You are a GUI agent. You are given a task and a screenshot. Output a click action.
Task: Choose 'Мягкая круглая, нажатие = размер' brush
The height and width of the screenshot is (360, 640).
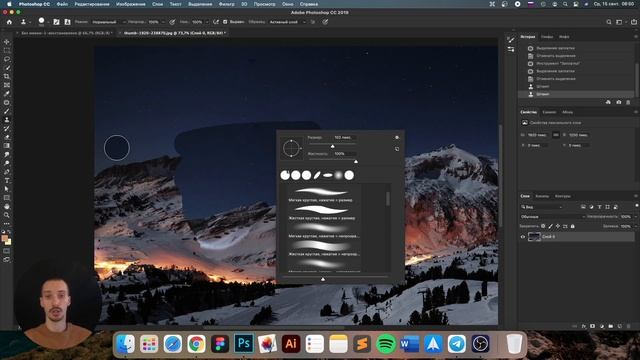click(320, 195)
